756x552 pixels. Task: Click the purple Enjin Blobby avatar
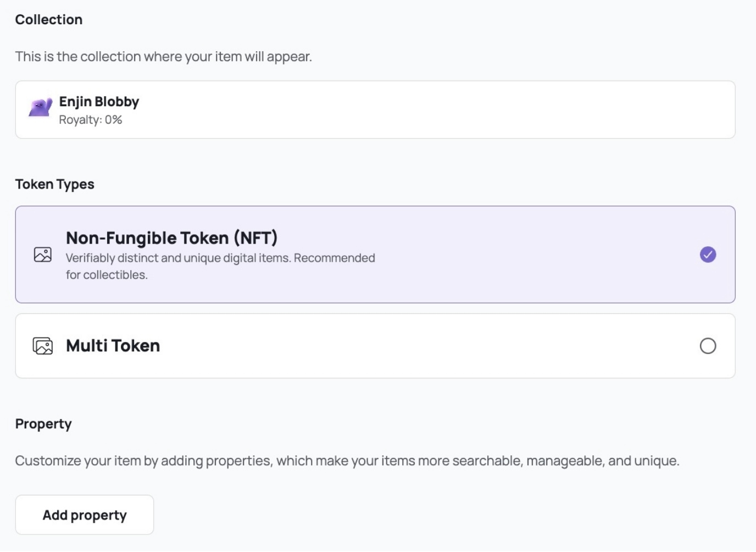coord(41,107)
